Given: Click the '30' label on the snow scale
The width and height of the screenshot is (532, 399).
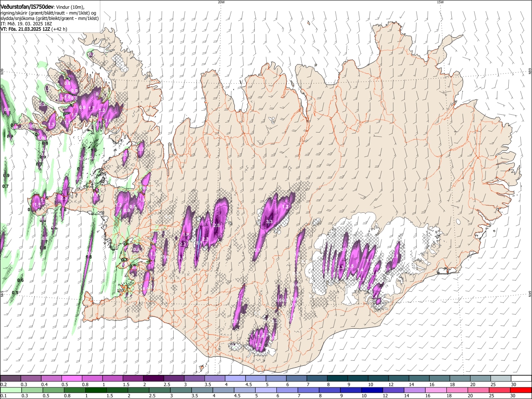Looking at the screenshot, I should pos(514,384).
